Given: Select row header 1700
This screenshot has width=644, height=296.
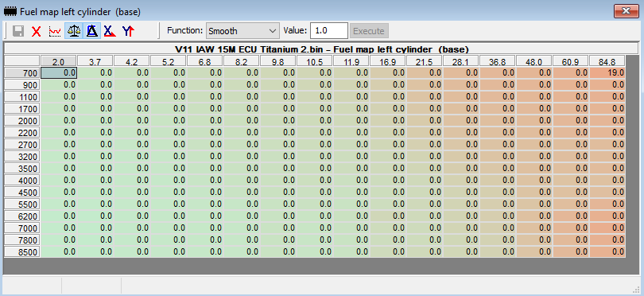Looking at the screenshot, I should [x=22, y=109].
